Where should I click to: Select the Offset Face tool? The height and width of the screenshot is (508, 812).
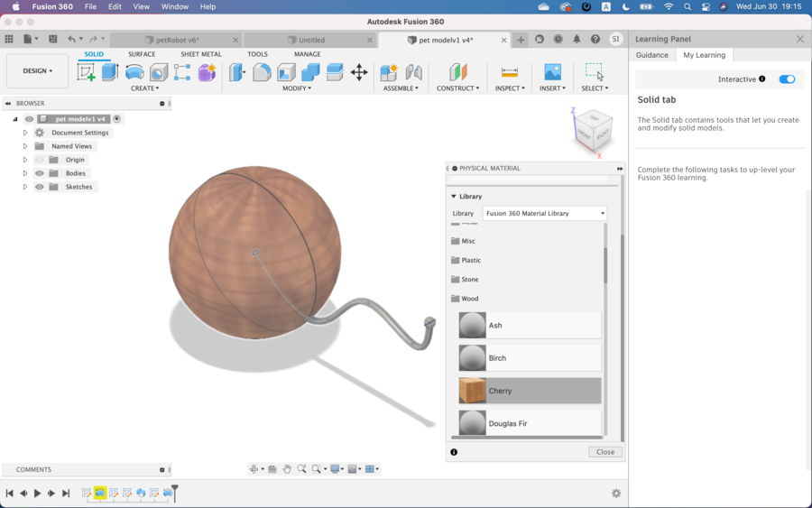coord(335,72)
